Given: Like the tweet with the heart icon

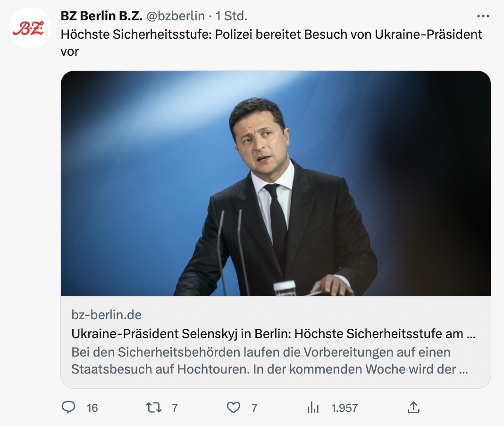Looking at the screenshot, I should click(x=234, y=407).
